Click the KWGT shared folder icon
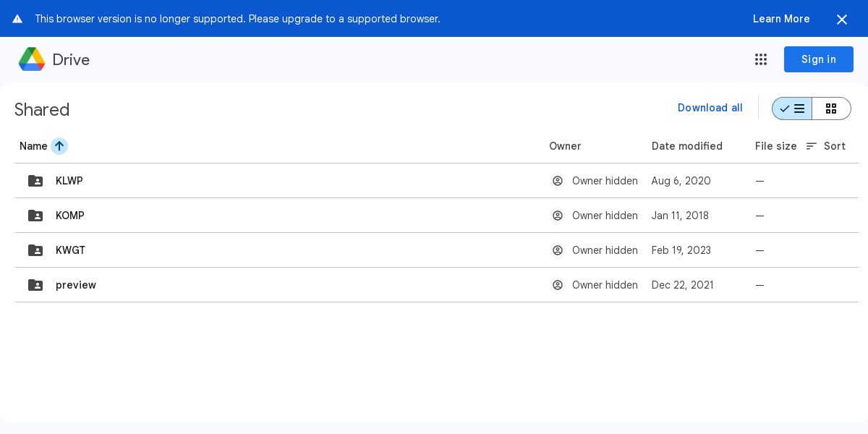Screen dimensions: 868x434 (35, 250)
